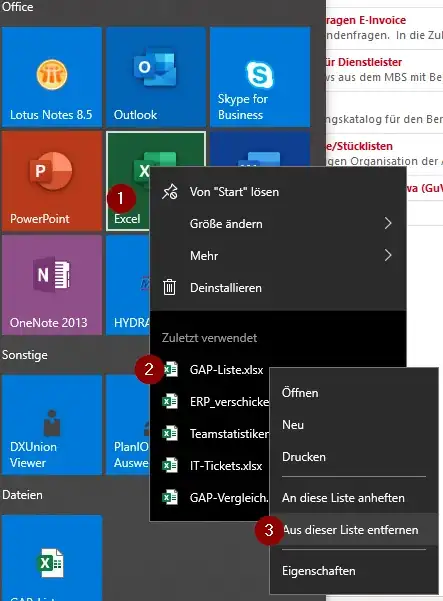443x601 pixels.
Task: Select Öffnen in the file submenu
Action: coord(354,393)
